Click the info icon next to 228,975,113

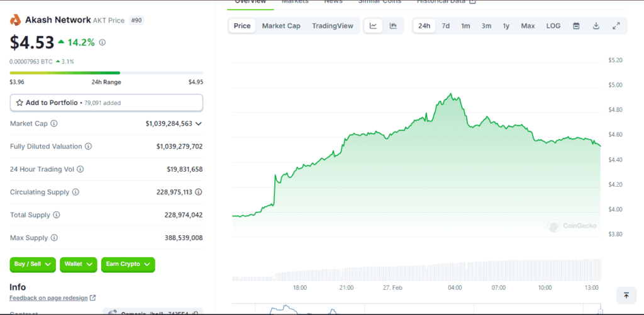(199, 192)
